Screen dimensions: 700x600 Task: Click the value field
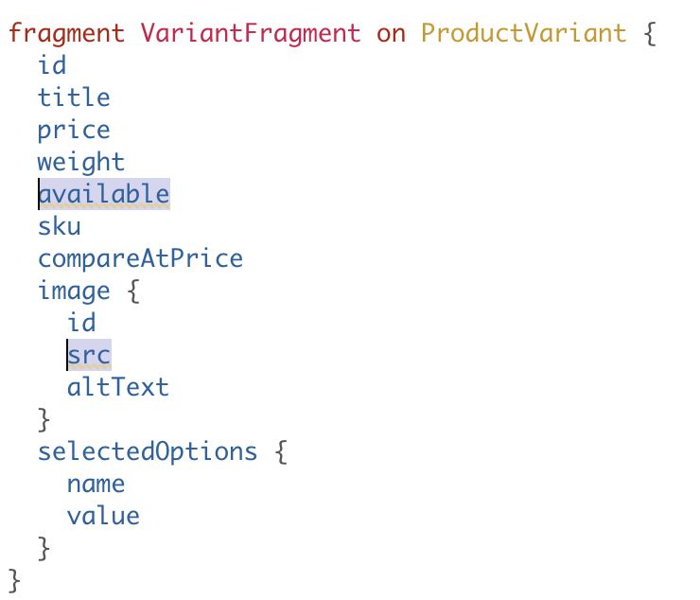pos(103,517)
